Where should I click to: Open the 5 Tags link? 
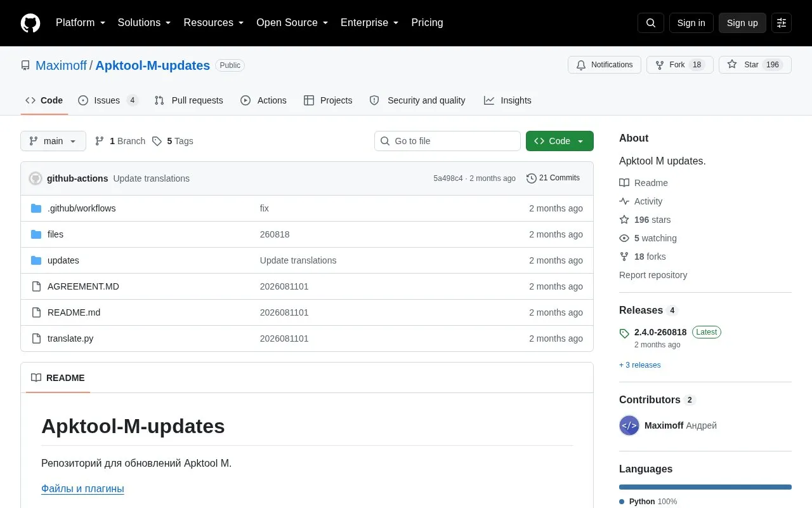point(173,141)
